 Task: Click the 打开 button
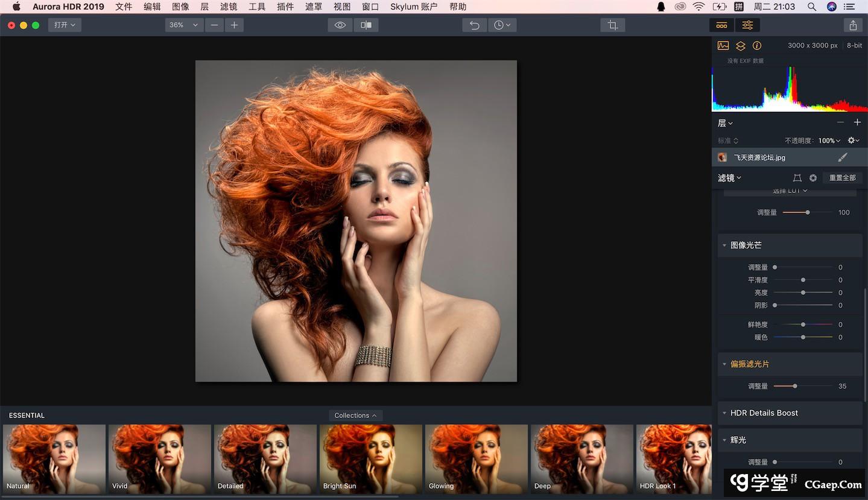[65, 25]
